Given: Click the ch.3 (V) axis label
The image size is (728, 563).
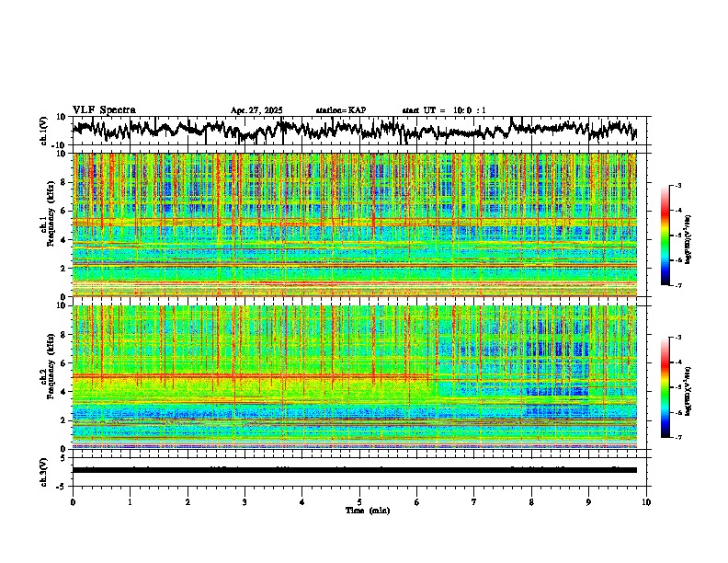Looking at the screenshot, I should tap(44, 472).
